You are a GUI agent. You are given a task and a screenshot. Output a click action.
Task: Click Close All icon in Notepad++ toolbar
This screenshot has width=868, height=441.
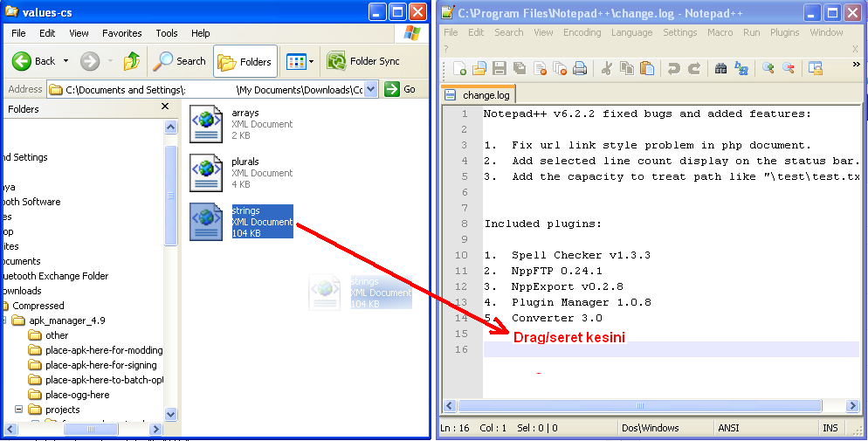pyautogui.click(x=560, y=68)
